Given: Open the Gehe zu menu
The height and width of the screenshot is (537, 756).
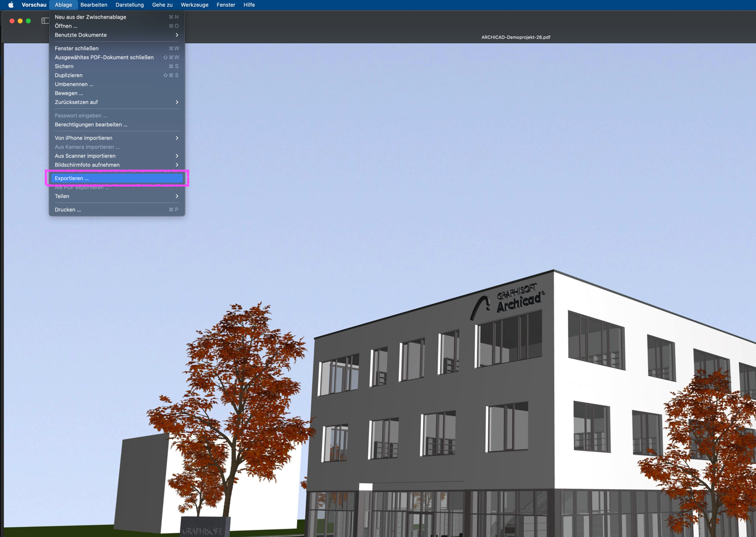Looking at the screenshot, I should (162, 5).
